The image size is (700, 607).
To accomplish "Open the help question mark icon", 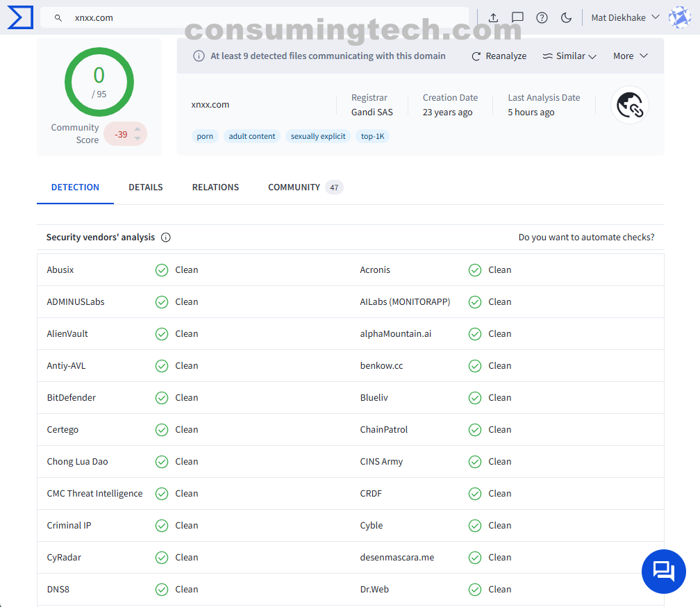I will tap(542, 17).
